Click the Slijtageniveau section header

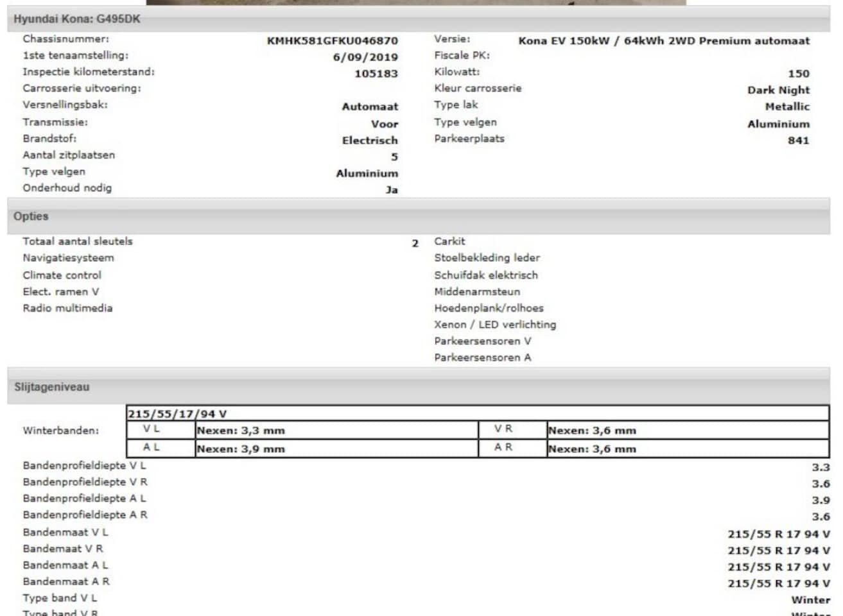(x=419, y=388)
